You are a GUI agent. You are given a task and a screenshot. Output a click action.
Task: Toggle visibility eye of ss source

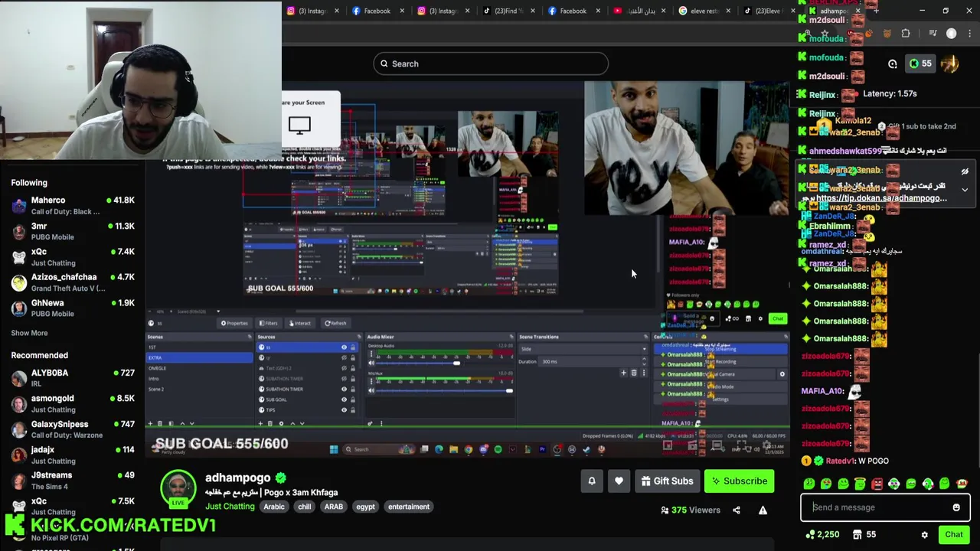[x=344, y=347]
